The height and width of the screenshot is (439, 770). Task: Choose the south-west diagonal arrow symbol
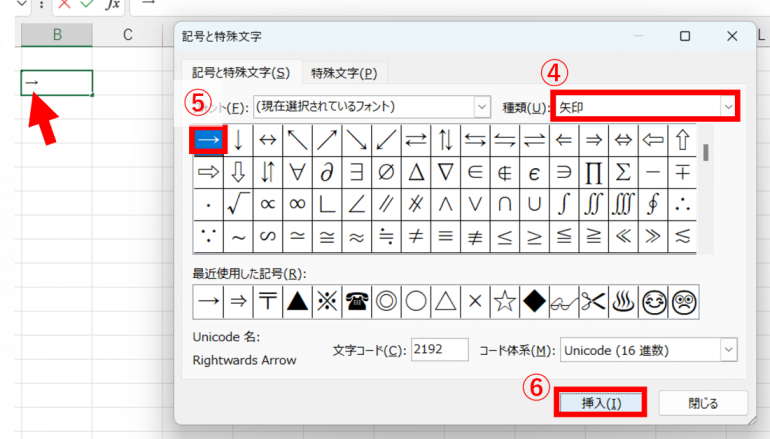coord(386,140)
